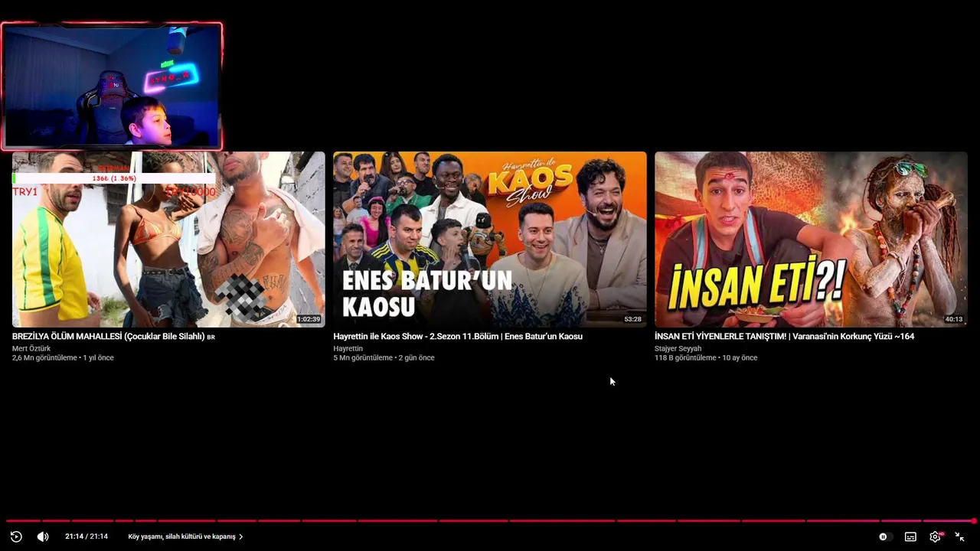980x551 pixels.
Task: Click the 53:28 duration badge
Action: (x=632, y=319)
